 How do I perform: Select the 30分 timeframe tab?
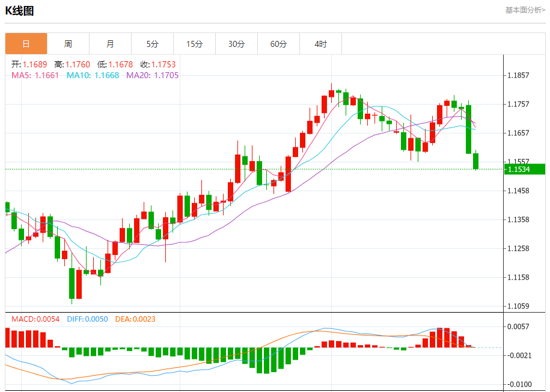[236, 44]
